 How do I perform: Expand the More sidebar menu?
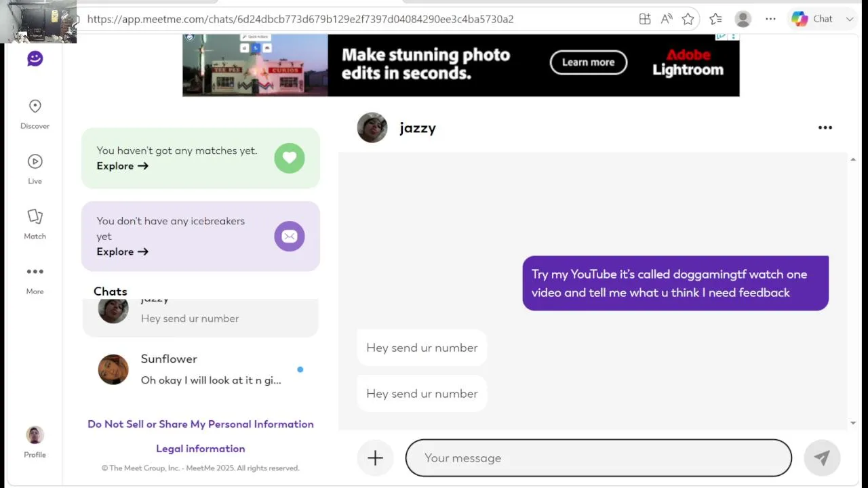[x=35, y=272]
